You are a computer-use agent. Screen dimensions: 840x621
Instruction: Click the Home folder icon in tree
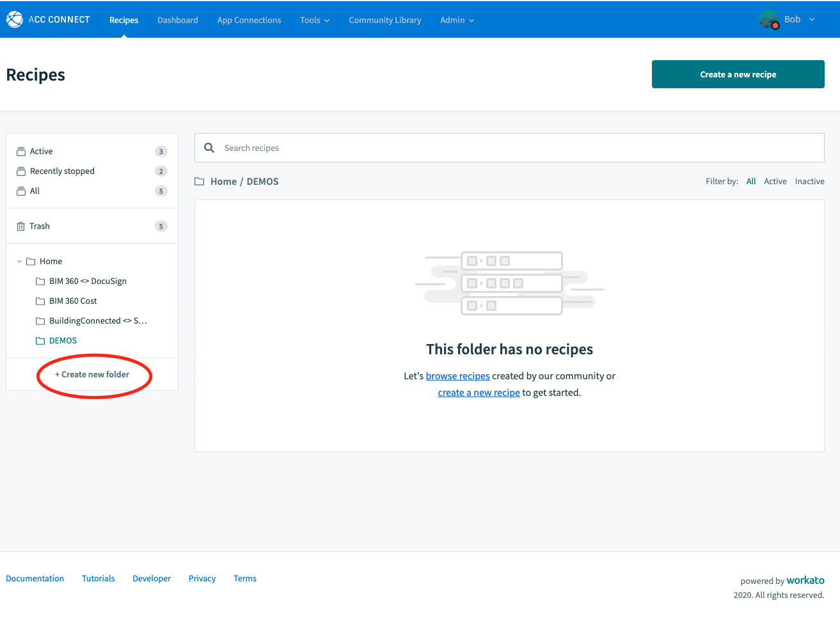pos(31,262)
